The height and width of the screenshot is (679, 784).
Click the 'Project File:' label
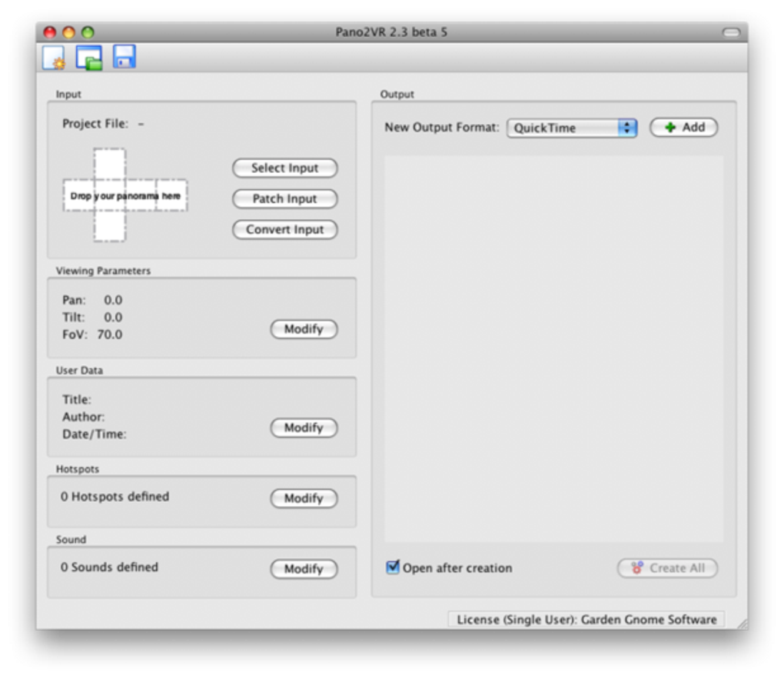coord(95,124)
